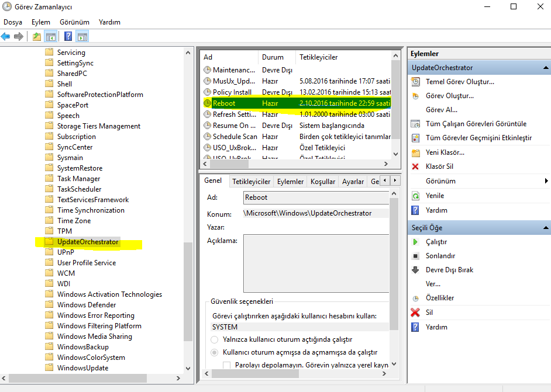
Task: Collapse the Seçili Öğe section
Action: pos(545,228)
